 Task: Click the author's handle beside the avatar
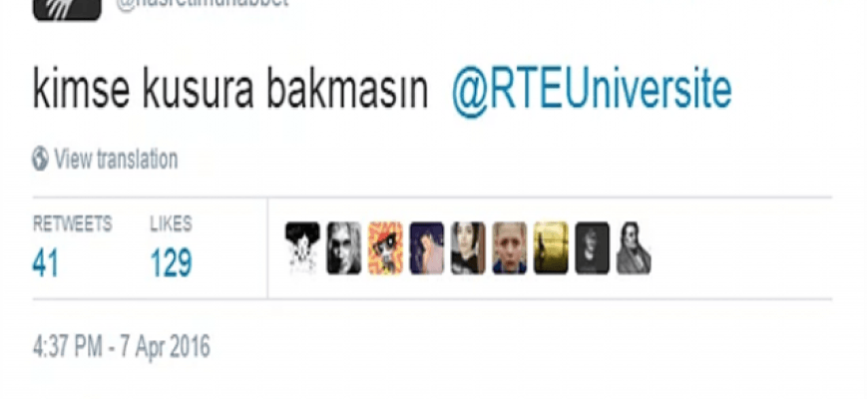click(203, 4)
